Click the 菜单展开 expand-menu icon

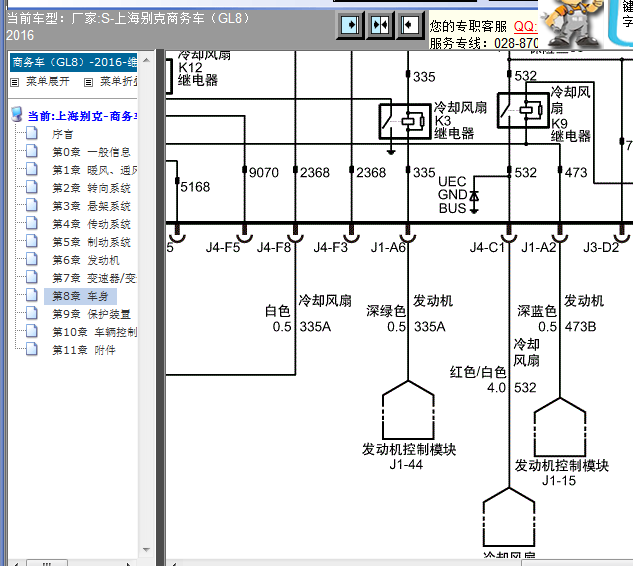(x=15, y=82)
